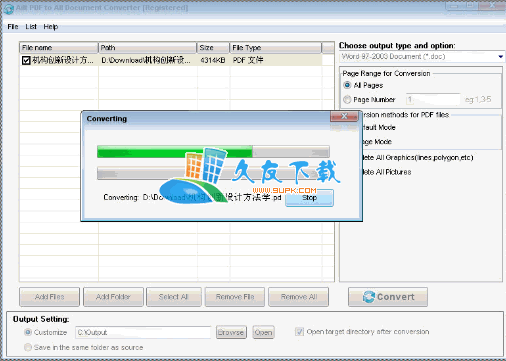
Task: Click the Browse button
Action: [x=231, y=332]
